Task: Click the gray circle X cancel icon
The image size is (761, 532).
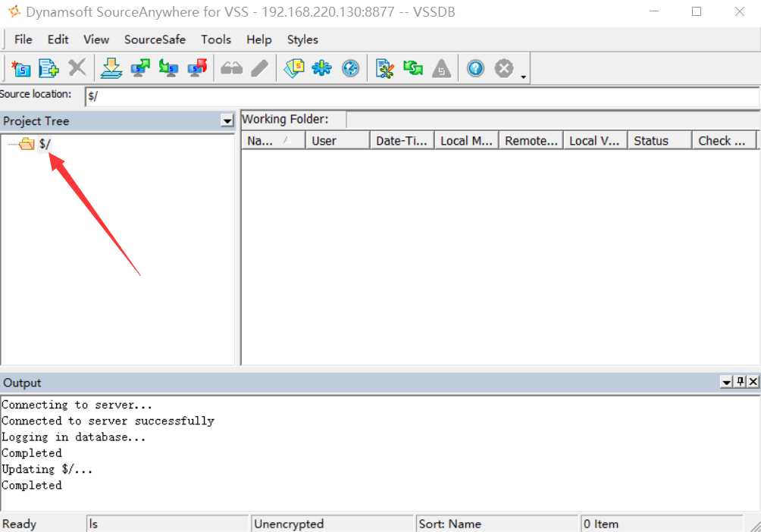Action: click(x=504, y=68)
